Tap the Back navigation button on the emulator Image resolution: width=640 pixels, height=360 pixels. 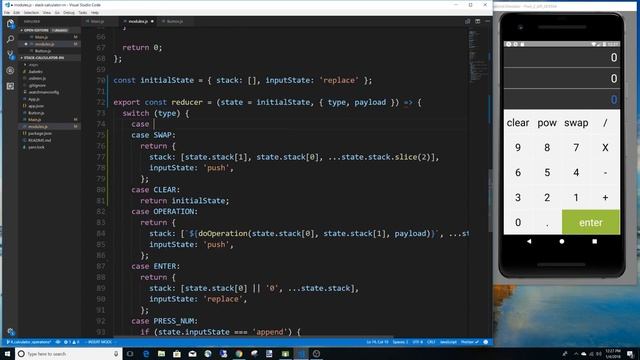(529, 241)
